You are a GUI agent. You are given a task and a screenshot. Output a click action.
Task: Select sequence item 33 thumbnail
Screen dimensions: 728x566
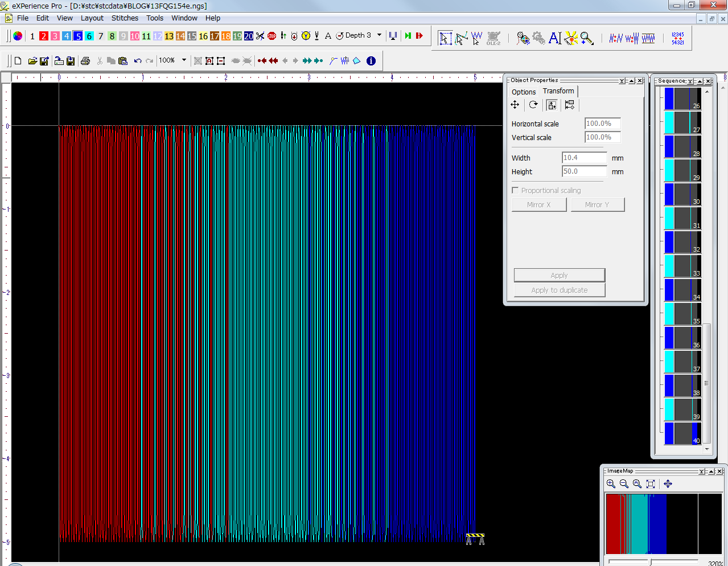(x=682, y=266)
